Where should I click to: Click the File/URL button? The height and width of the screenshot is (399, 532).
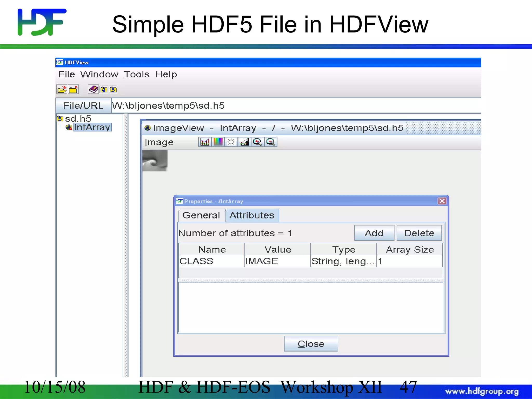click(x=83, y=106)
